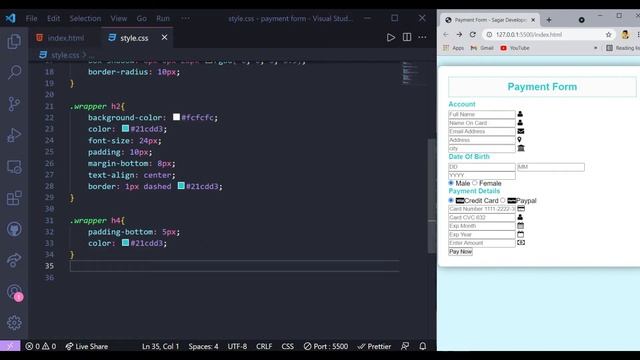Open the Selection menu

coord(85,18)
